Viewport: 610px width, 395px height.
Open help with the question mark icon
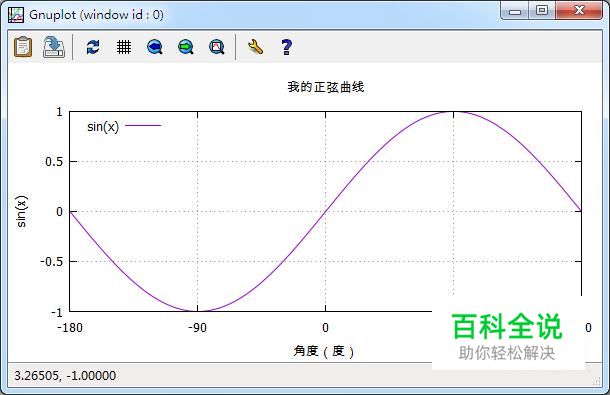pos(286,47)
